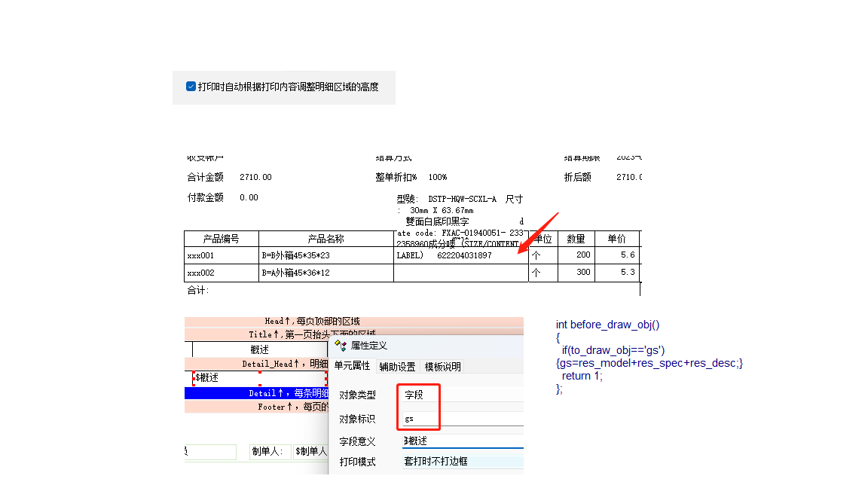Click the 属性定义 dialog title icon

(x=341, y=346)
